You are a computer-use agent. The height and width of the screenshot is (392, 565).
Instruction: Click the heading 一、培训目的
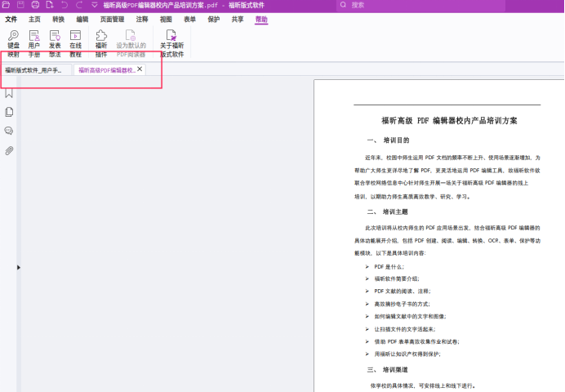(388, 140)
